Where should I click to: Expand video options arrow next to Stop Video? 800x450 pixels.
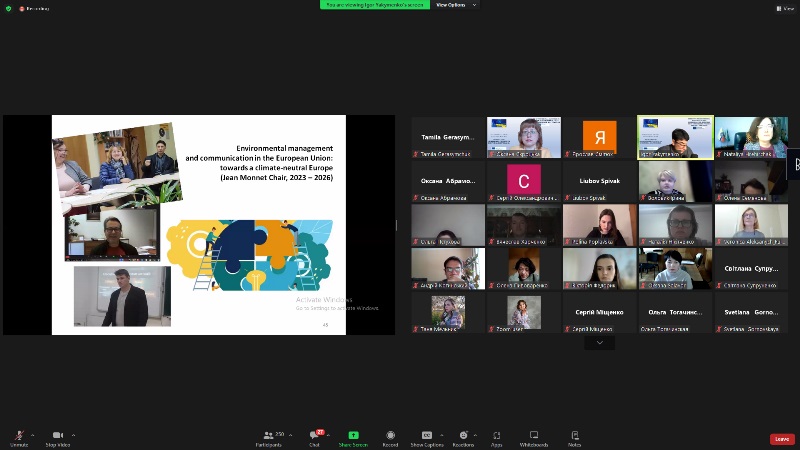tap(73, 435)
